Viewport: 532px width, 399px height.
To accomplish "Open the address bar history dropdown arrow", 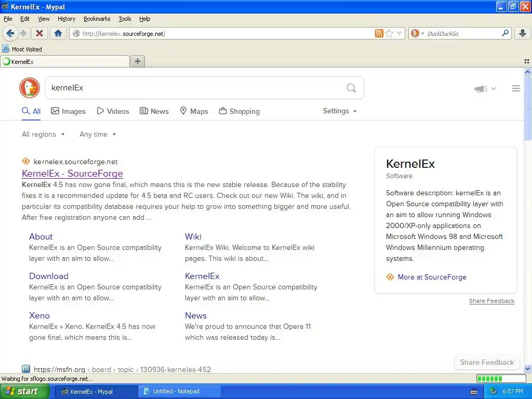I will pyautogui.click(x=400, y=33).
